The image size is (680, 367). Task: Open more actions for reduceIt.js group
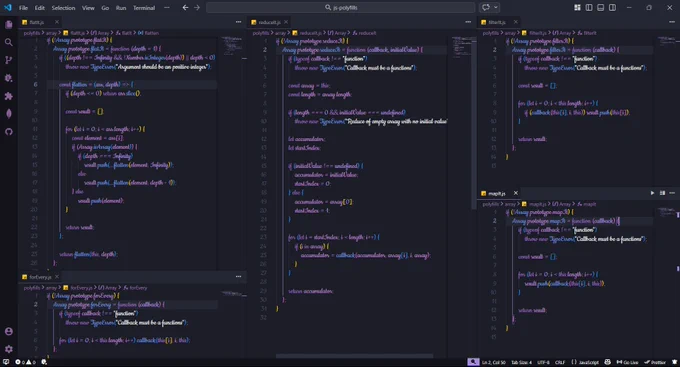point(468,22)
